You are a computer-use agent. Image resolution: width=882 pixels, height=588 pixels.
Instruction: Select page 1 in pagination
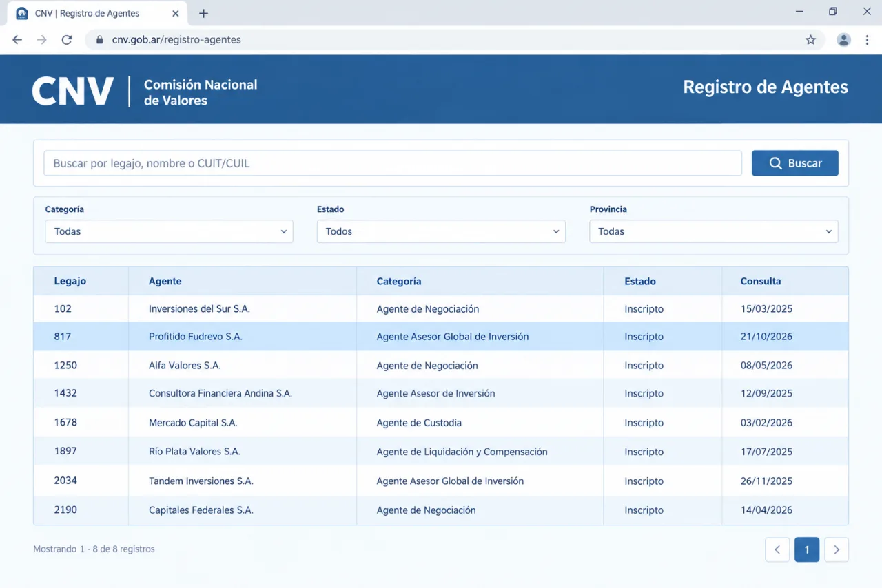807,549
